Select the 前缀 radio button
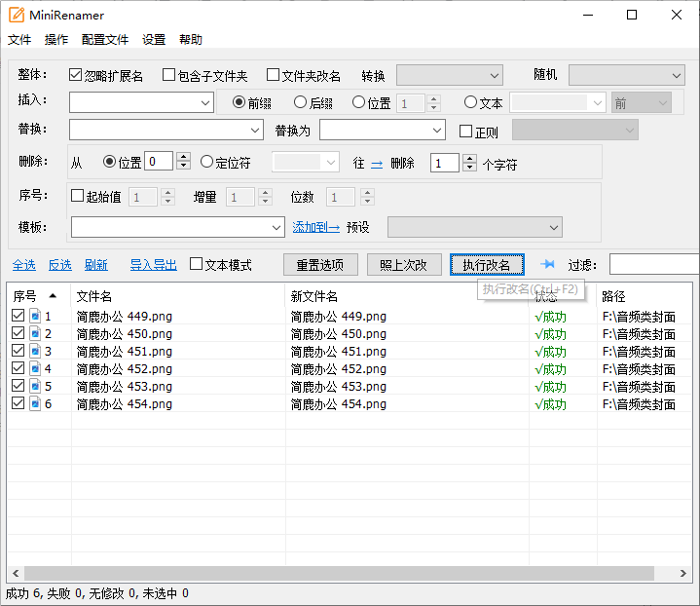The width and height of the screenshot is (700, 606). click(x=239, y=102)
